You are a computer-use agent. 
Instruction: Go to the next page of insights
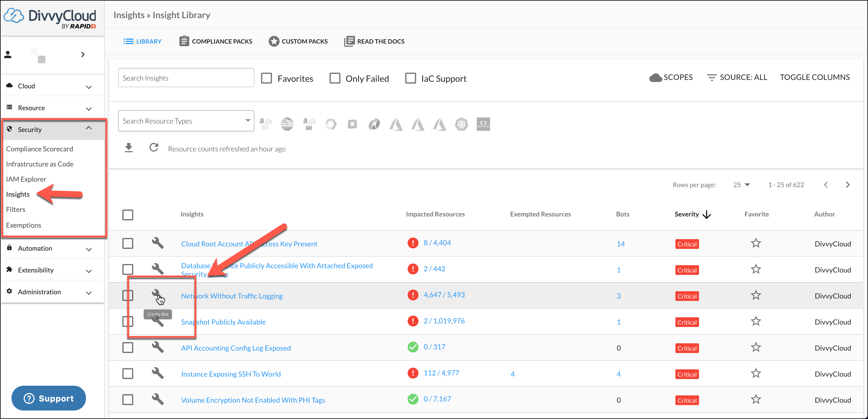(847, 185)
